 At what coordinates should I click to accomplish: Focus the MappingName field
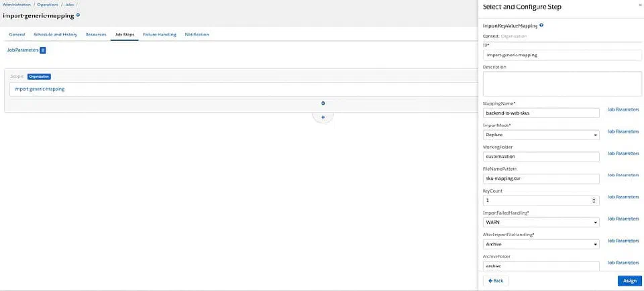point(541,113)
